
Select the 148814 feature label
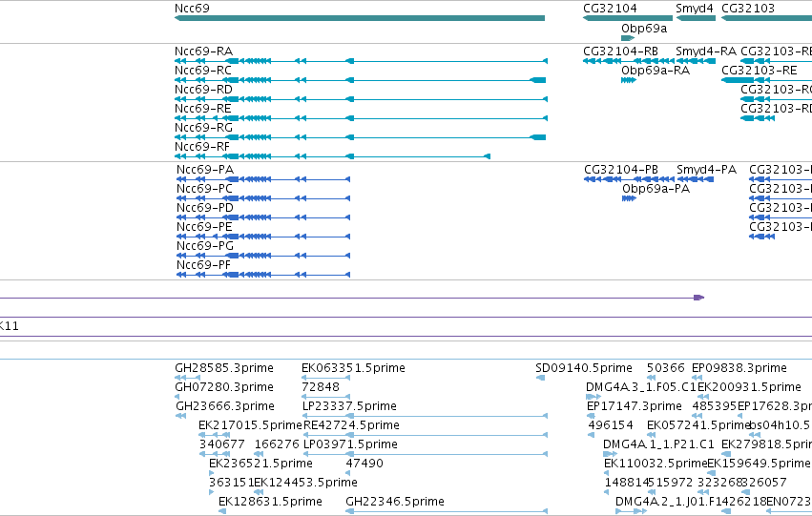pyautogui.click(x=627, y=483)
